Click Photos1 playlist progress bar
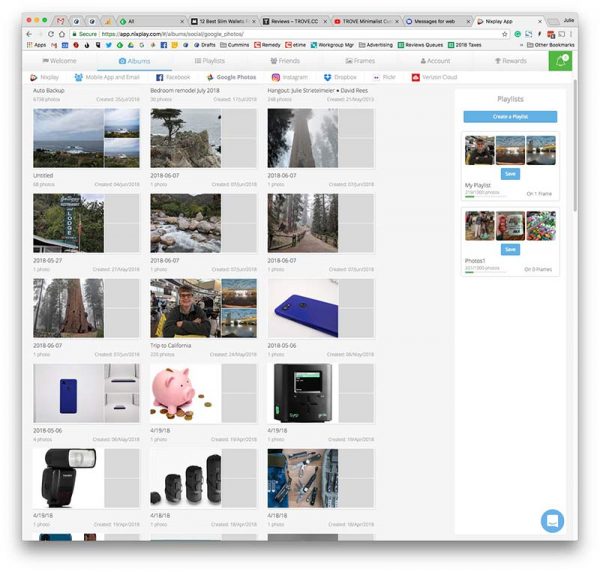Viewport: 600px width, 572px height. (x=486, y=272)
